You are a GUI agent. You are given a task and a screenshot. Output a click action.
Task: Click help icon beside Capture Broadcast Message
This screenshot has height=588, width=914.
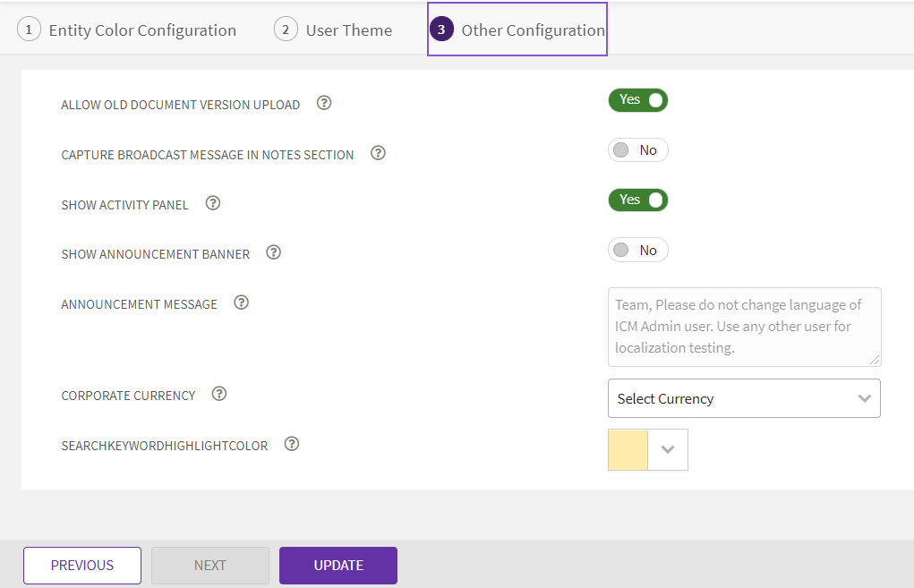click(378, 153)
